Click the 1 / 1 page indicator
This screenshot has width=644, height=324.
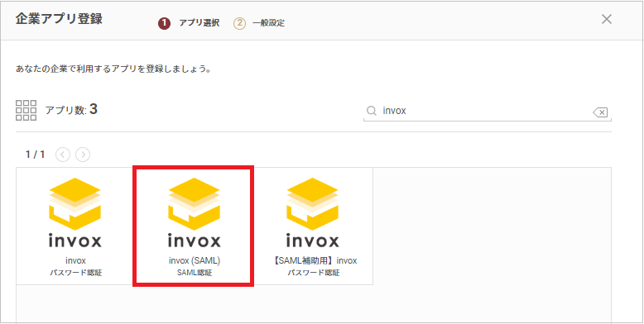coord(36,155)
